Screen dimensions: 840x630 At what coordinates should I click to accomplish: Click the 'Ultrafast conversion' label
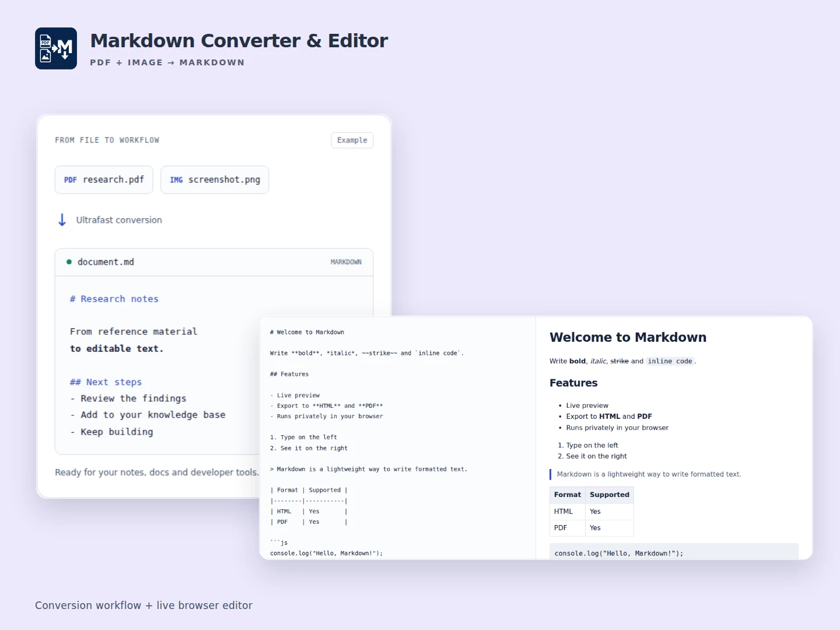[119, 220]
